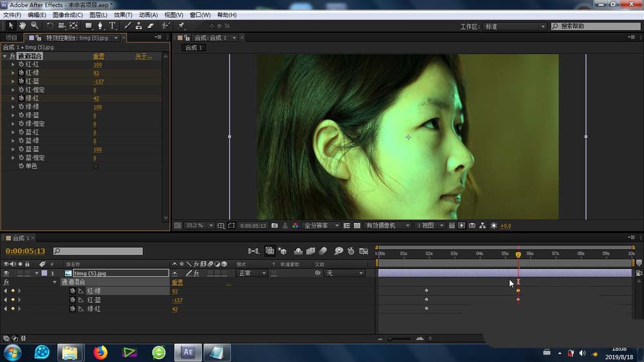Select the Hand tool
This screenshot has height=362, width=644.
click(x=23, y=26)
